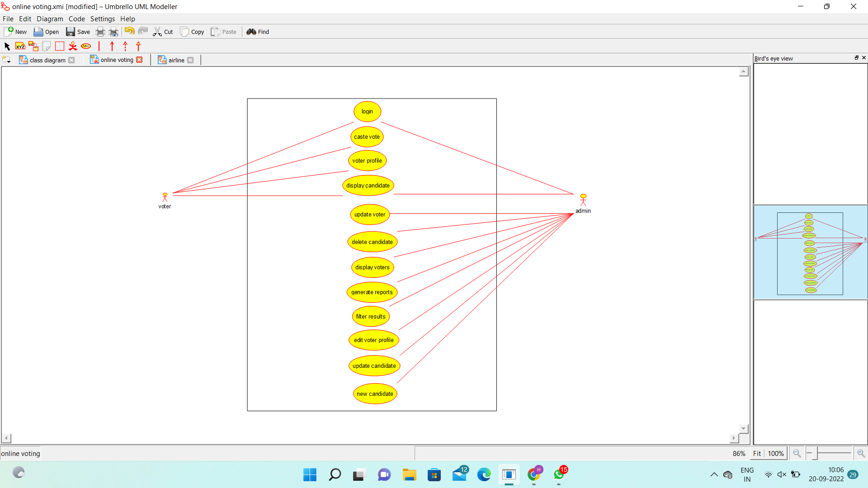Click the Undo arrow icon
The image size is (868, 488).
[129, 31]
